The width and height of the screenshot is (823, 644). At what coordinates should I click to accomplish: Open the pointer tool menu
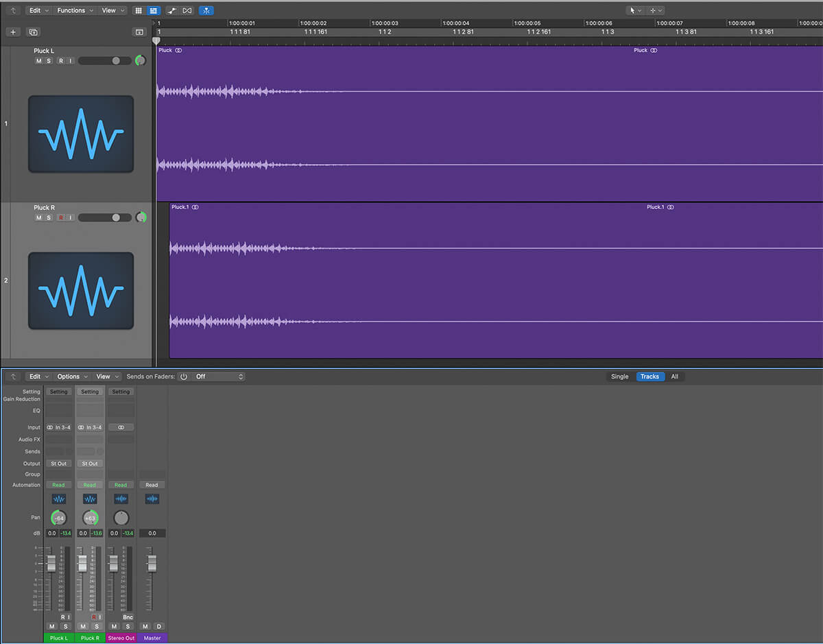pyautogui.click(x=635, y=10)
